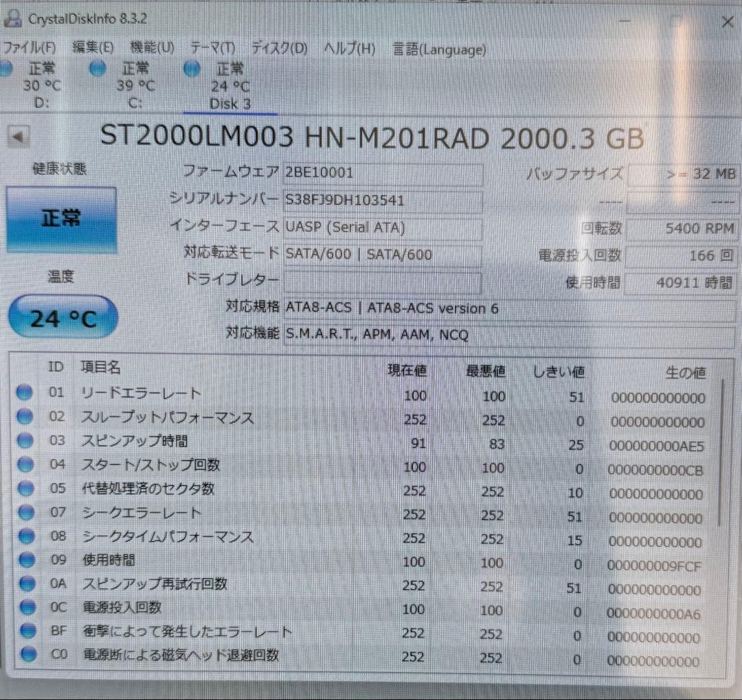Click the 正常 indicator above Disk 3

tap(191, 69)
